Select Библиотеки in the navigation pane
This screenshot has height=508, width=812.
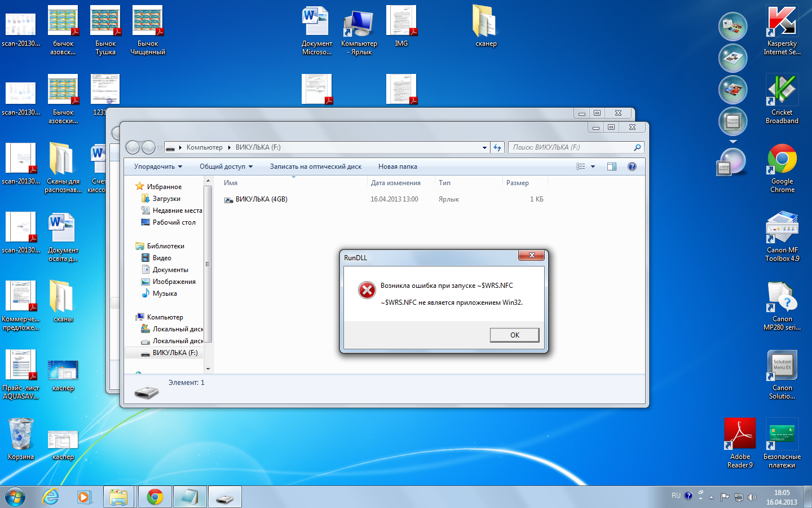pos(165,246)
